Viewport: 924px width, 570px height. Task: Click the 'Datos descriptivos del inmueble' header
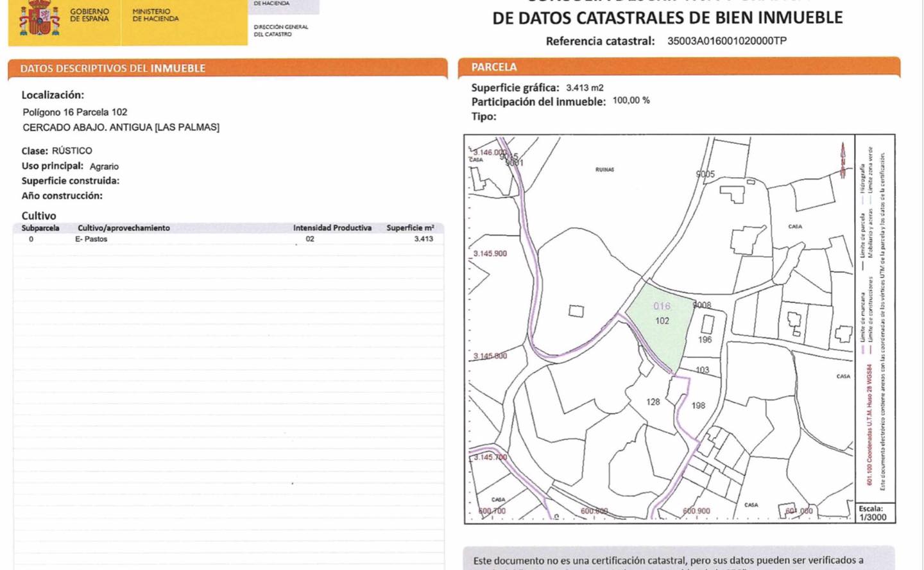click(113, 68)
